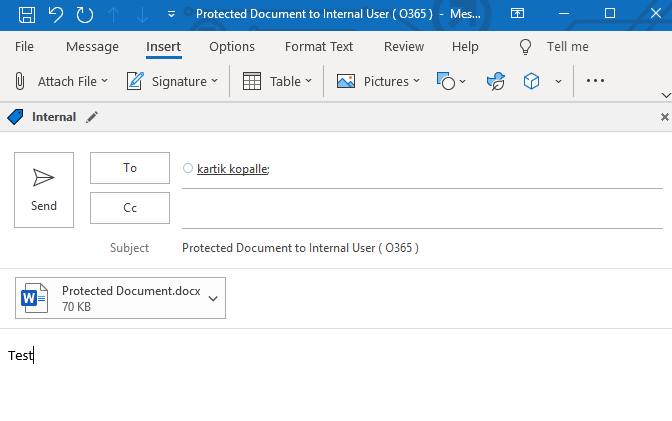The height and width of the screenshot is (421, 672).
Task: Click the Pictures icon
Action: tap(345, 81)
